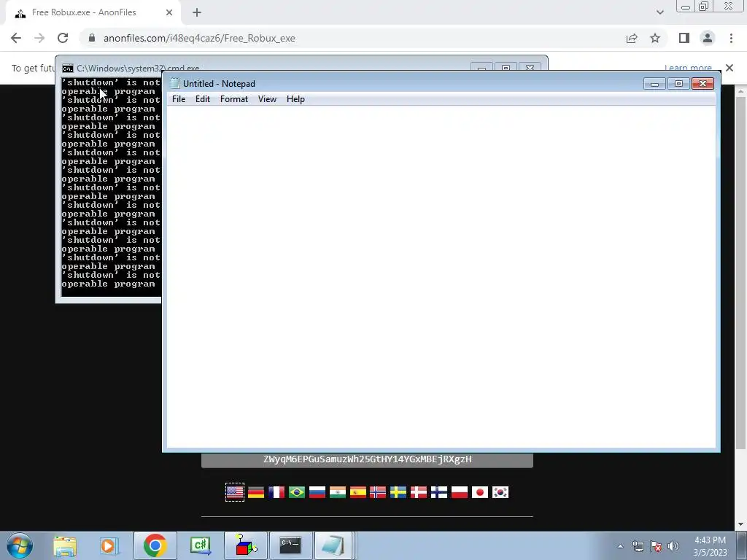Click the Notepad title bar icon
The height and width of the screenshot is (560, 747).
(x=175, y=83)
